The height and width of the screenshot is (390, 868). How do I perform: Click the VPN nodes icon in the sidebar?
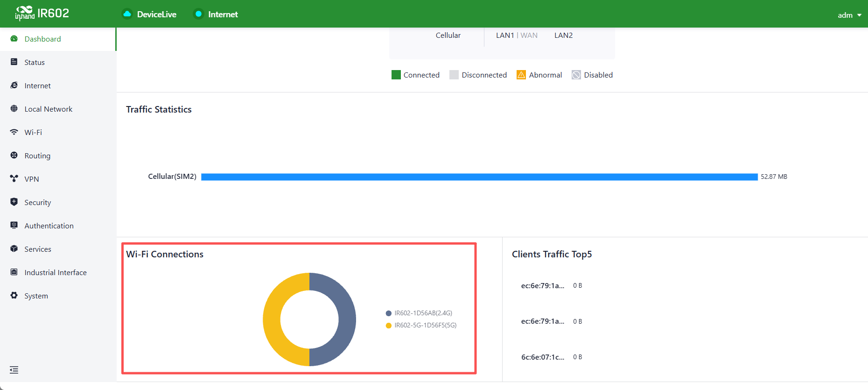tap(14, 178)
